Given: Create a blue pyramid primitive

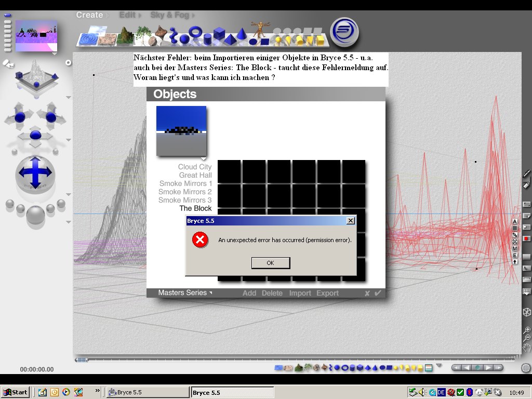Looking at the screenshot, I should (230, 40).
